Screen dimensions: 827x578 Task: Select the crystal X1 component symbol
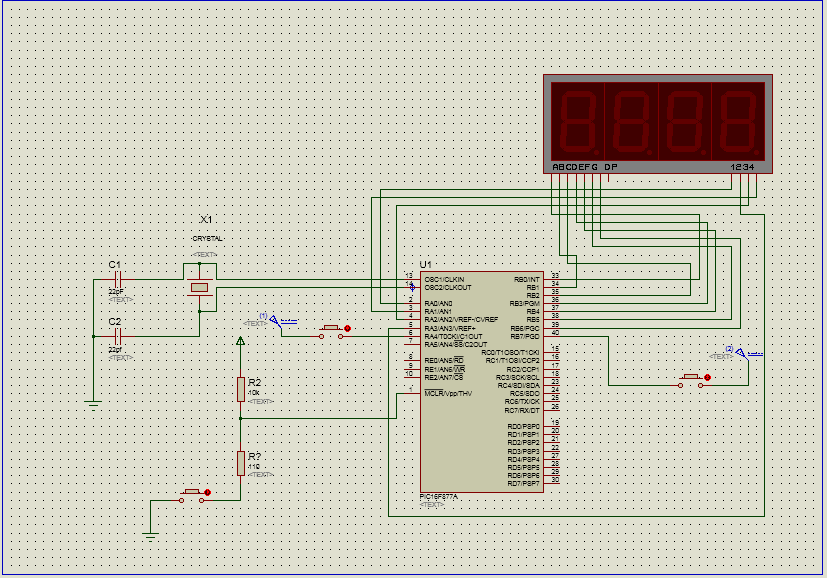pos(200,287)
